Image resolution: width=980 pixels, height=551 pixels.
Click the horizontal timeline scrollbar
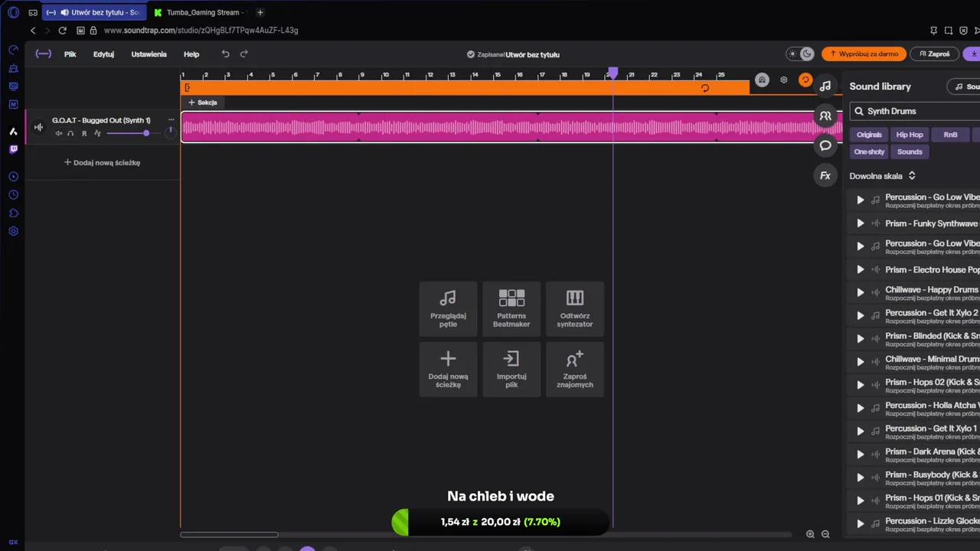229,534
